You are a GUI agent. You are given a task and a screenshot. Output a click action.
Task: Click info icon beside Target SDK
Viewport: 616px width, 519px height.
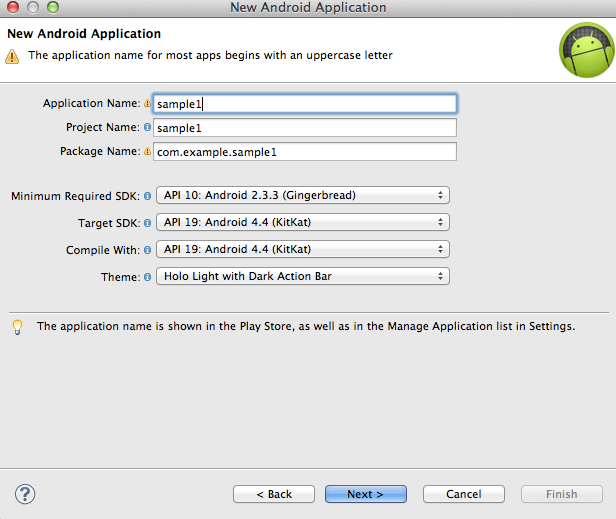click(x=147, y=223)
